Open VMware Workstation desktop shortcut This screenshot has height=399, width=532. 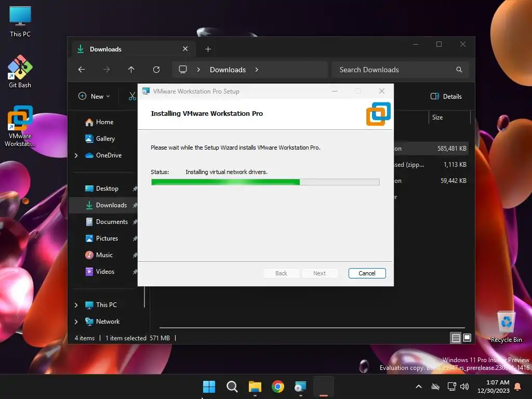pyautogui.click(x=20, y=126)
